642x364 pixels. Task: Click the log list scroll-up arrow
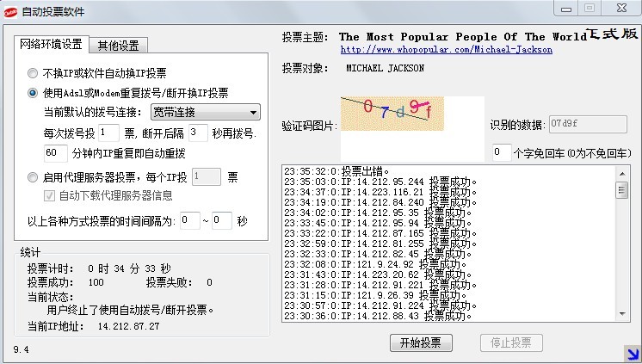point(621,172)
